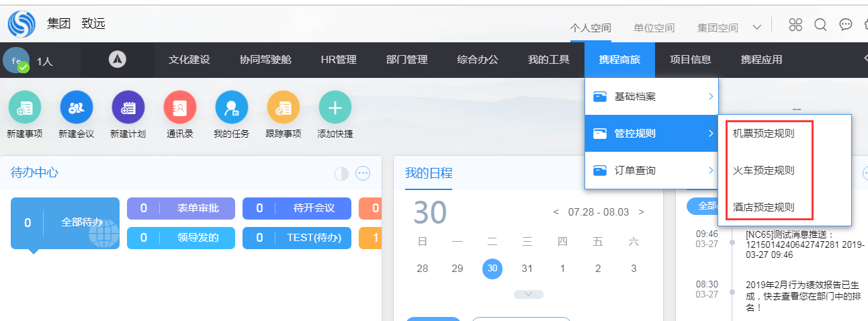Select 机票预定规则 submenu item
The height and width of the screenshot is (321, 868).
point(763,134)
